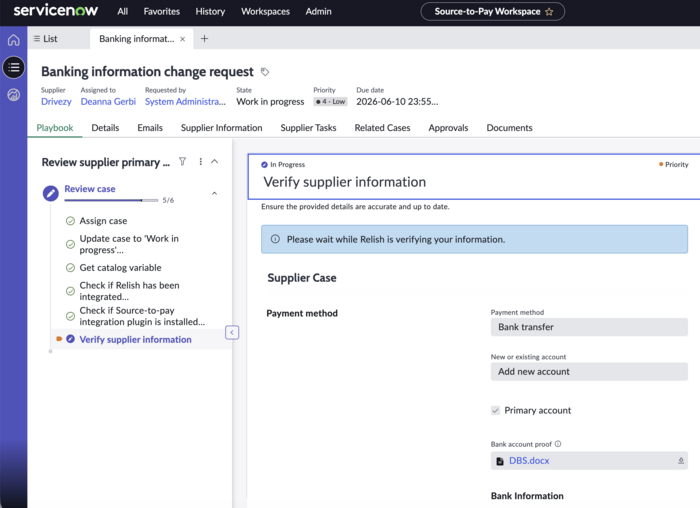Open the System Administrator requester link
This screenshot has width=700, height=508.
pyautogui.click(x=185, y=102)
